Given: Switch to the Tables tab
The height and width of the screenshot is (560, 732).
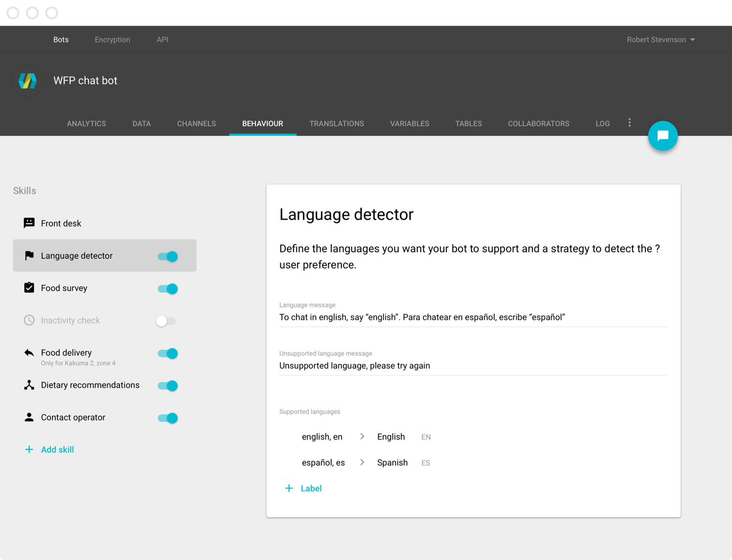Looking at the screenshot, I should tap(468, 123).
